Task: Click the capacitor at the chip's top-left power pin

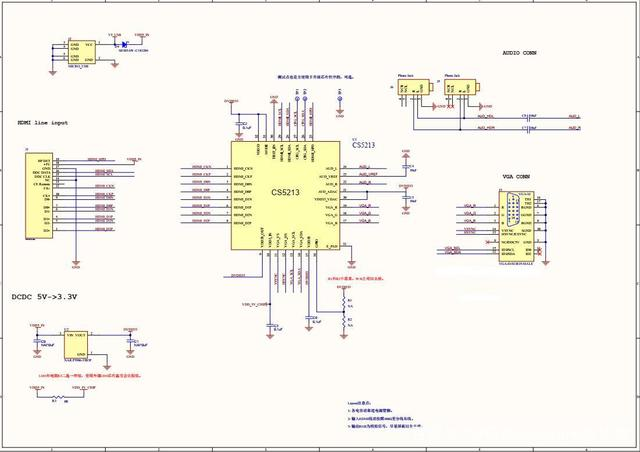Action: (x=239, y=124)
